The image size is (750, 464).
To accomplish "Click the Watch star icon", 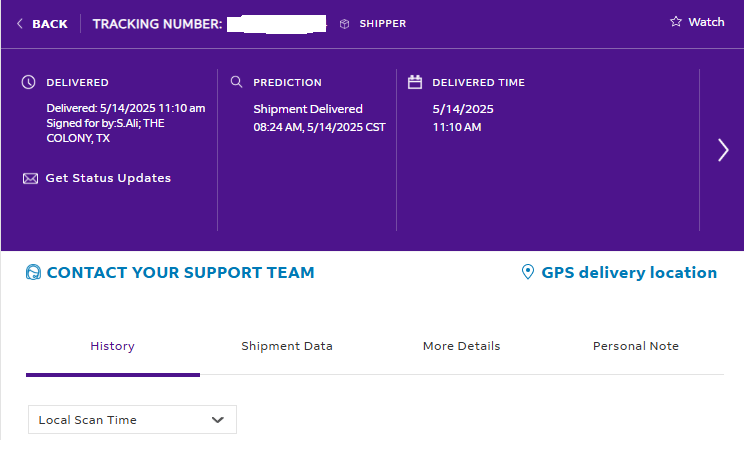I will (675, 22).
